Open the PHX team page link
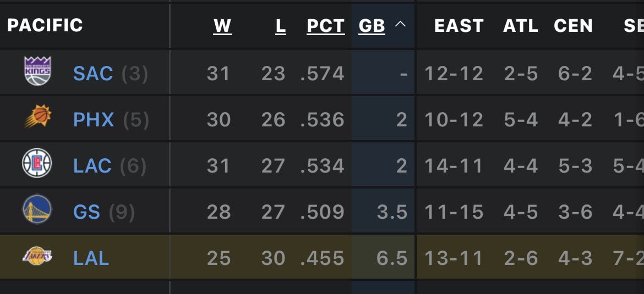The image size is (644, 294). tap(94, 120)
